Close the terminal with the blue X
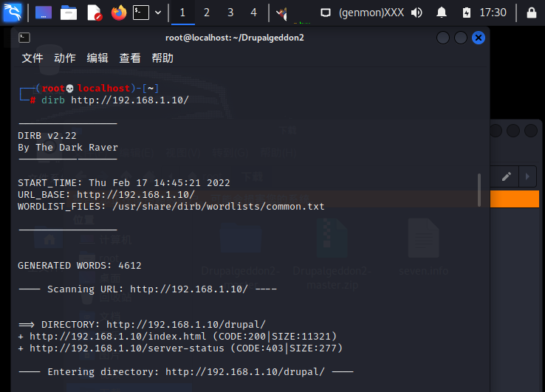 point(479,38)
